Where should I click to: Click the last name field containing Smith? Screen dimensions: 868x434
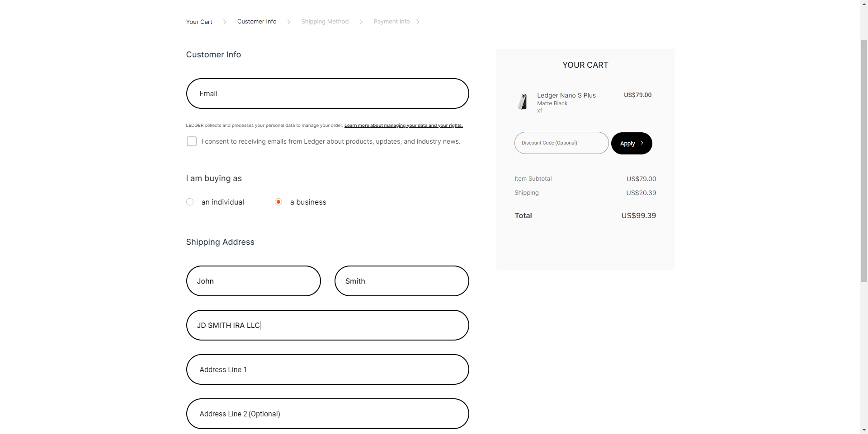click(401, 281)
